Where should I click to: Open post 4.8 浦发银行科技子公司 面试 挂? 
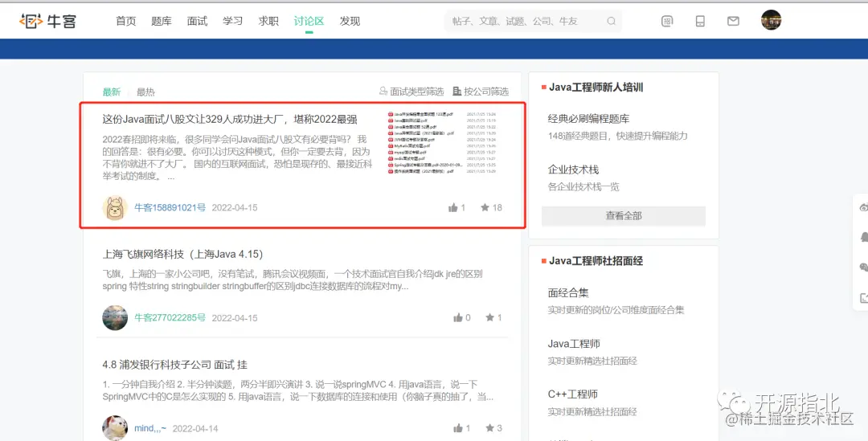click(175, 365)
